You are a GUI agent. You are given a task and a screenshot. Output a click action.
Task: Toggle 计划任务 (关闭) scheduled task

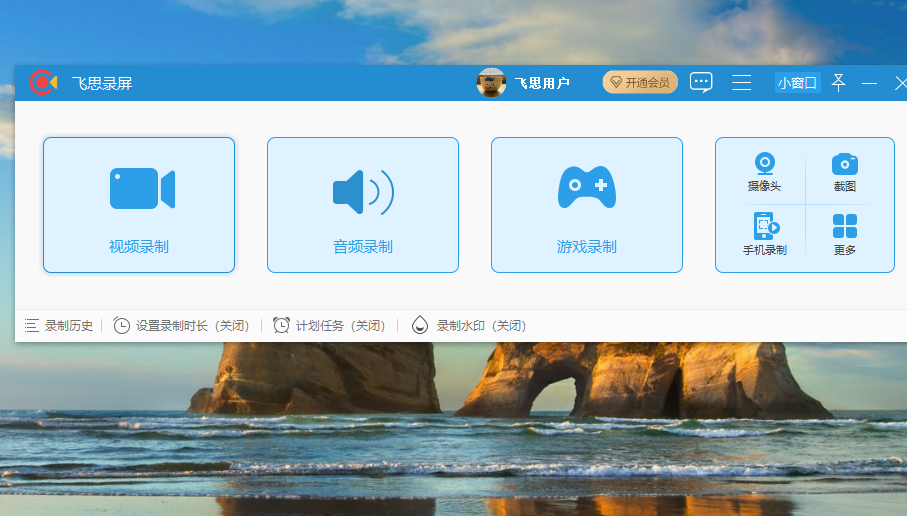329,326
